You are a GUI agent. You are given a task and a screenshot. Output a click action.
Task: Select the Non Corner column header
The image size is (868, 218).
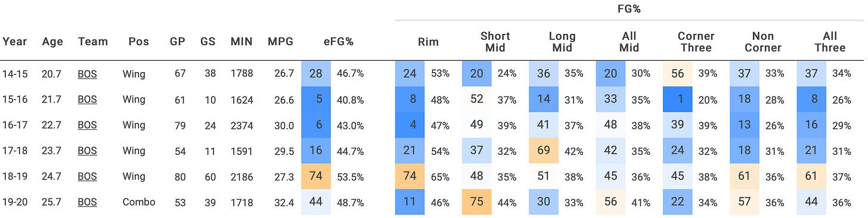[x=762, y=42]
